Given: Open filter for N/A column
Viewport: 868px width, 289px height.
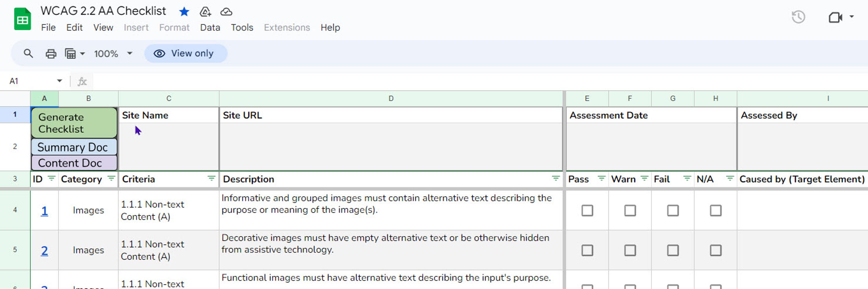Looking at the screenshot, I should coord(730,178).
